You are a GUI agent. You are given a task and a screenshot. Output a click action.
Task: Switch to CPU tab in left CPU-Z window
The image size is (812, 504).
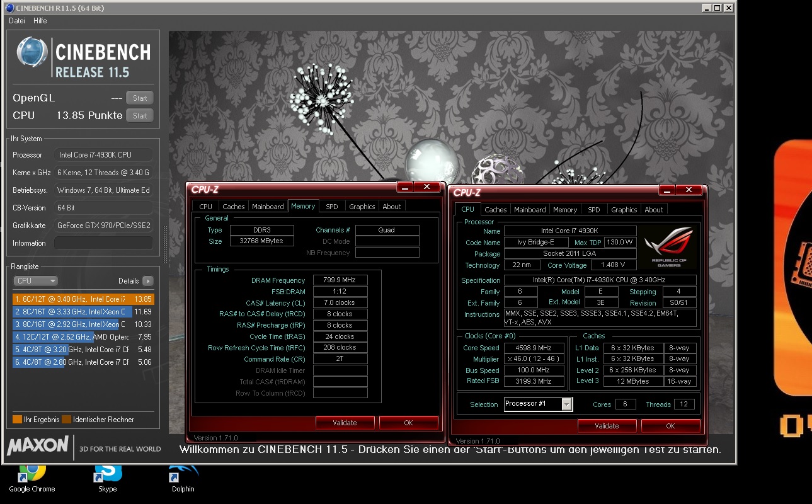[x=205, y=207]
